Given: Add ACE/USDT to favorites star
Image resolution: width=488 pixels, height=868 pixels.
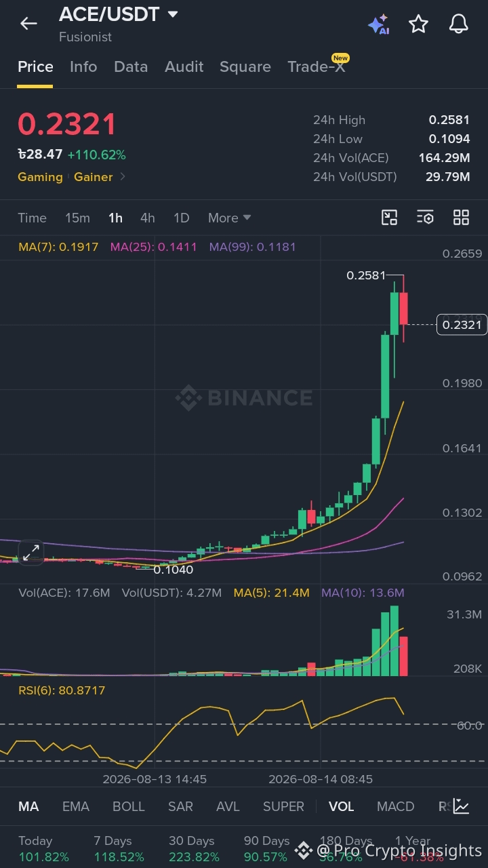Looking at the screenshot, I should point(418,24).
